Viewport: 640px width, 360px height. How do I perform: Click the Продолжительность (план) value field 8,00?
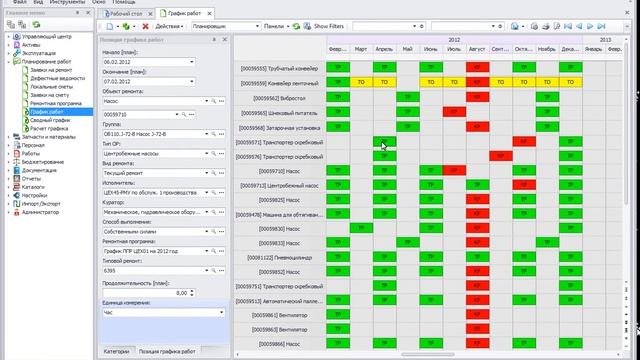point(145,293)
